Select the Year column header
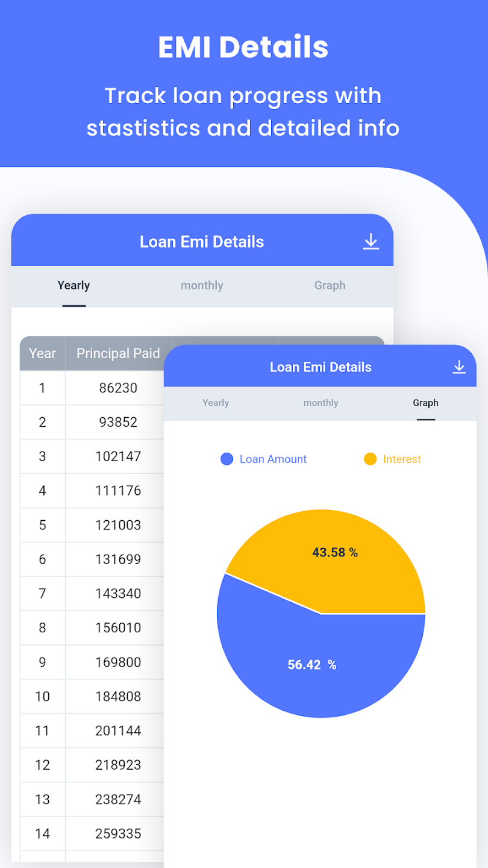Screen dimensions: 488x868 pos(42,353)
